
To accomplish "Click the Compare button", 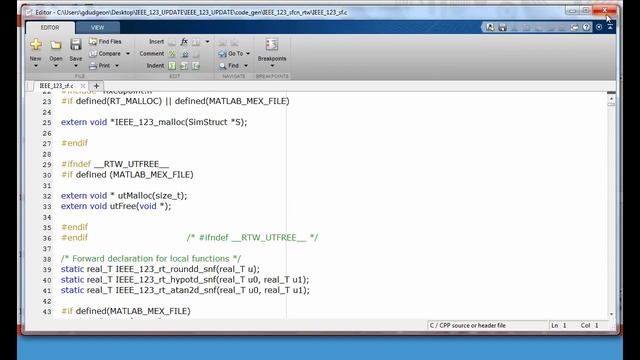I will point(105,53).
